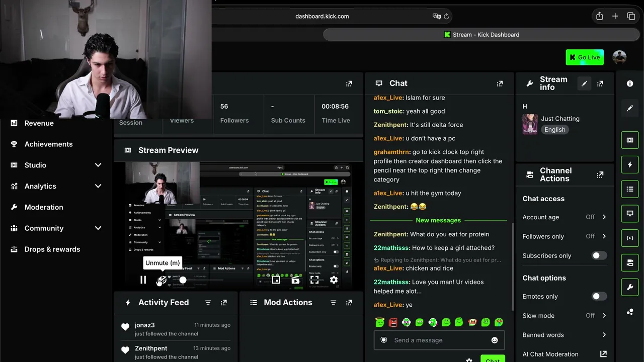Viewport: 644px width, 362px height.
Task: Click the browser share icon
Action: pyautogui.click(x=599, y=16)
